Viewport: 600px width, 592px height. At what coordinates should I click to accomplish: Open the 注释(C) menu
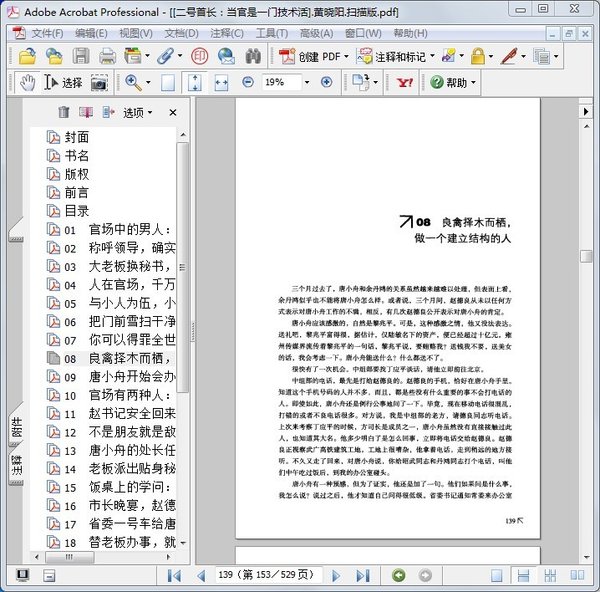pos(227,33)
